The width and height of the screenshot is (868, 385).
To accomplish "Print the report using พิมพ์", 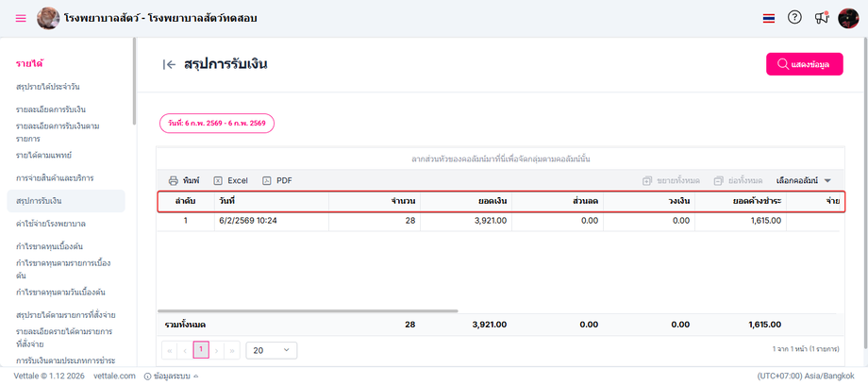I will coord(184,180).
